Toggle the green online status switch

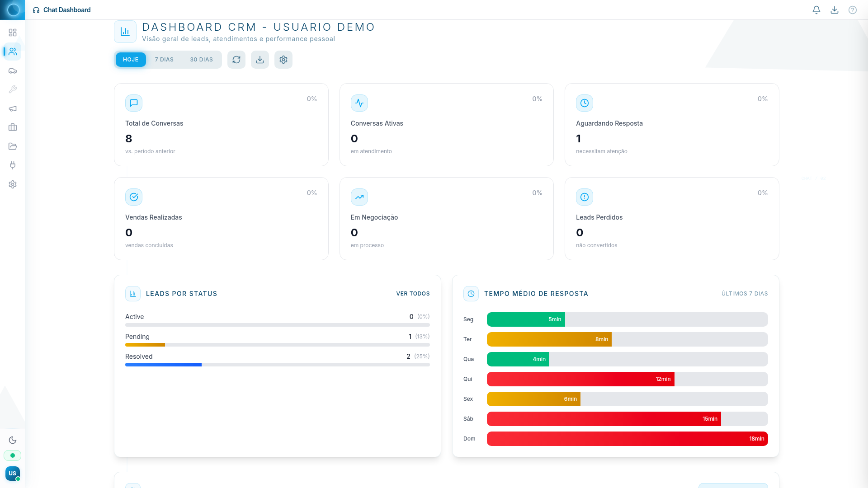13,455
